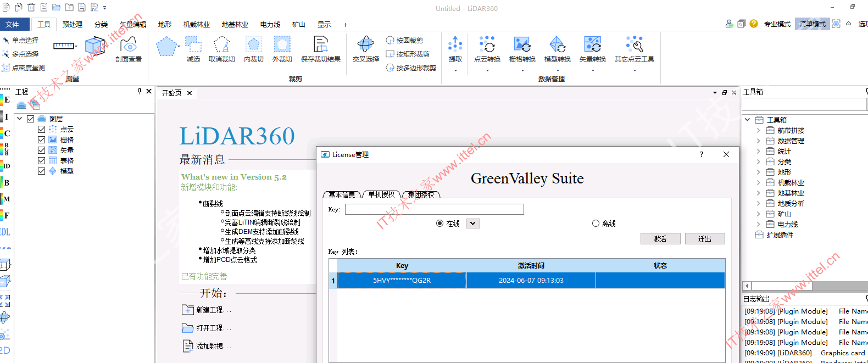Viewport: 868px width, 363px height.
Task: Select the polygon selection tool icon
Action: pos(166,47)
